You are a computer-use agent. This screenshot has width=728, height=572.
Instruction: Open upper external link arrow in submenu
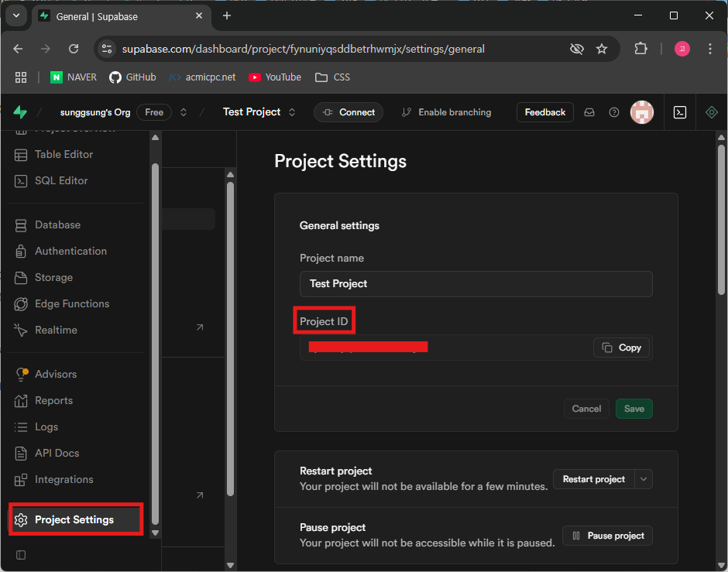(x=200, y=327)
